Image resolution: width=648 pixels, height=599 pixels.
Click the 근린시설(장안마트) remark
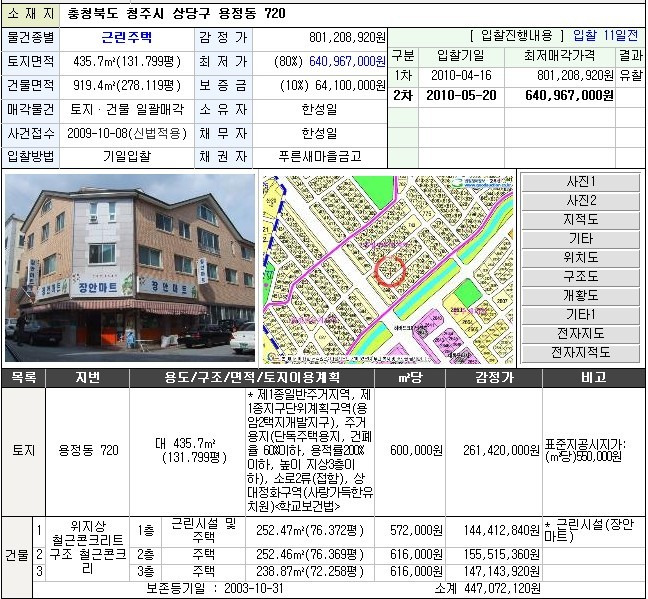coord(588,530)
